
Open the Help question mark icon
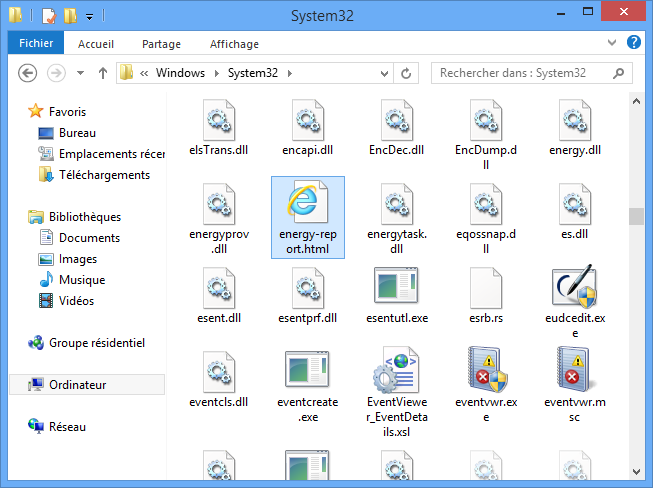(634, 42)
